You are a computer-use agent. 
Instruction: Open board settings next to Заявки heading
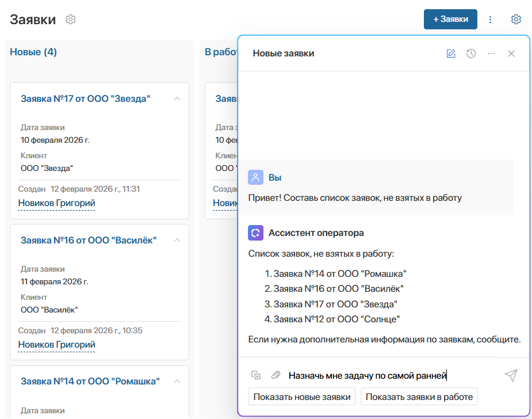pyautogui.click(x=70, y=19)
